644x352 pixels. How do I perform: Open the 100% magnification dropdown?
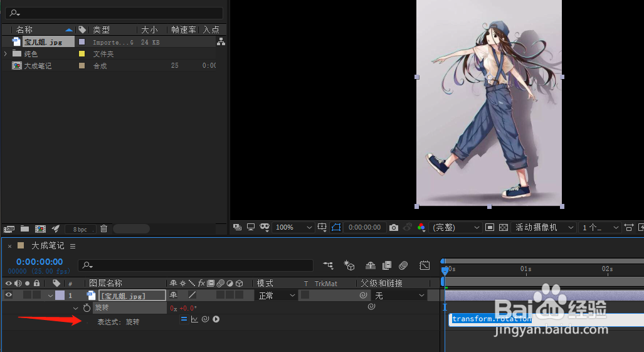(x=294, y=227)
